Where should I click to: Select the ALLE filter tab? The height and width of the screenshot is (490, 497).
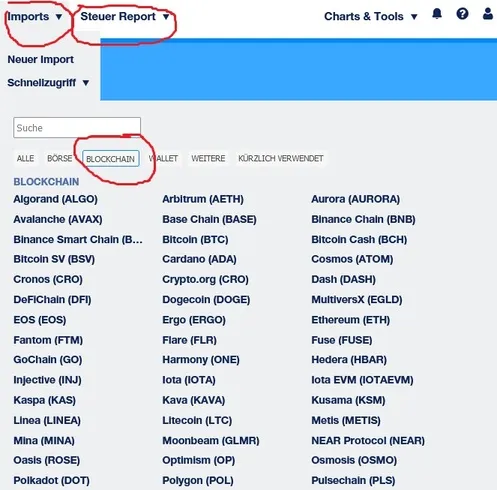(25, 158)
